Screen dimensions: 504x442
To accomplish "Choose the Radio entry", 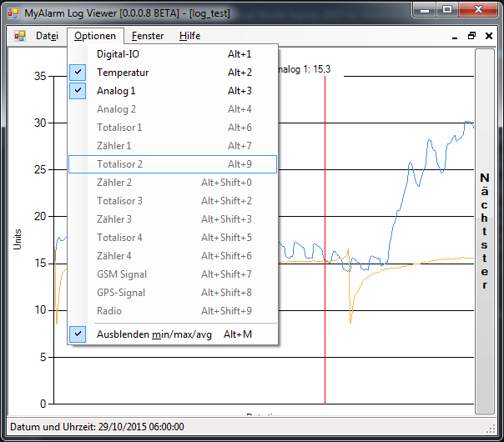I will (173, 310).
